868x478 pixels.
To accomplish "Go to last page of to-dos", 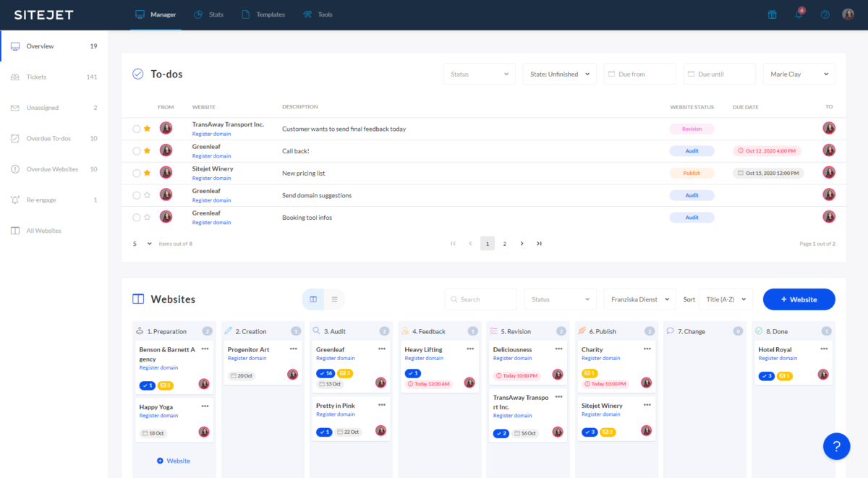I will 539,244.
